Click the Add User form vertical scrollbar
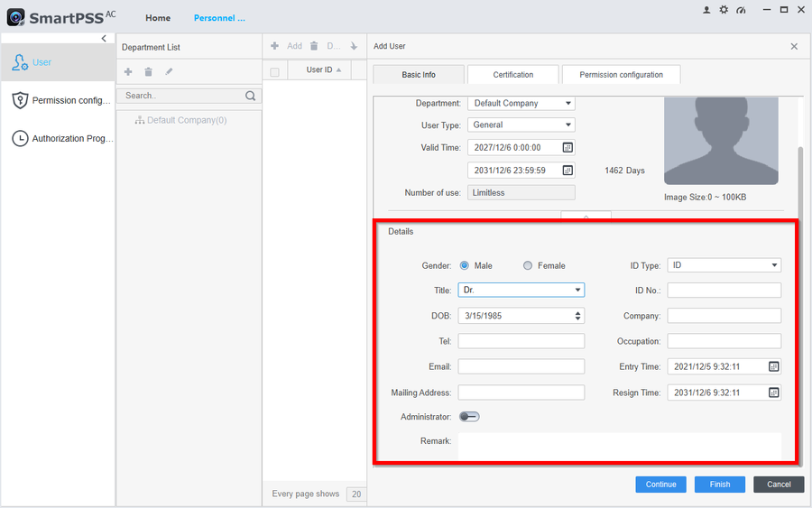 [x=799, y=180]
